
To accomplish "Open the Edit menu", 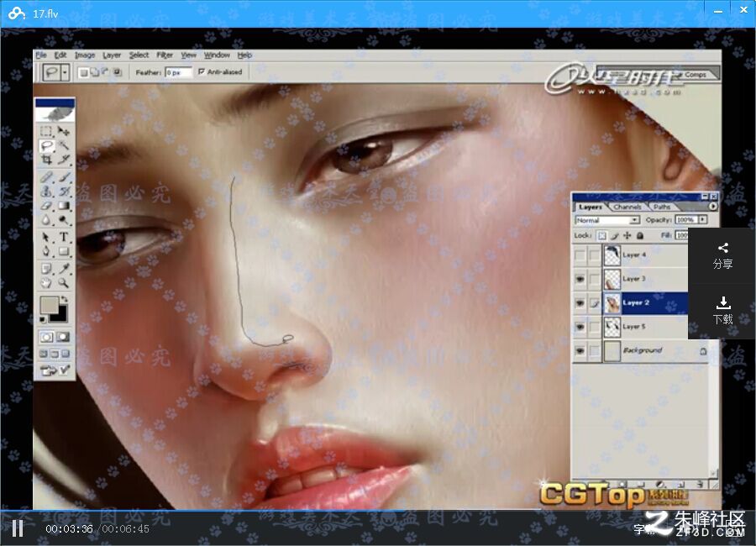I will click(x=60, y=55).
